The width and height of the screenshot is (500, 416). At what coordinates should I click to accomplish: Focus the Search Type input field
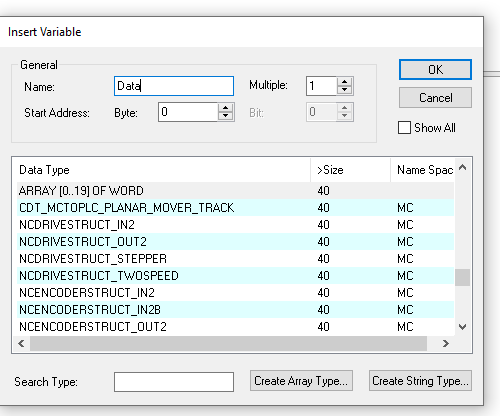point(174,382)
